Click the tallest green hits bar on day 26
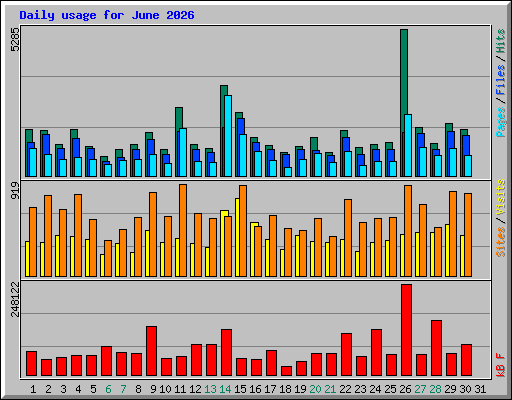Image resolution: width=512 pixels, height=400 pixels. click(x=404, y=72)
